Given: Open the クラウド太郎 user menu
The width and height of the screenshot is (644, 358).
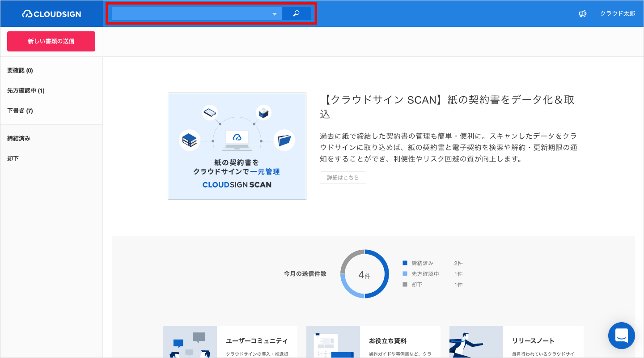Looking at the screenshot, I should (618, 14).
